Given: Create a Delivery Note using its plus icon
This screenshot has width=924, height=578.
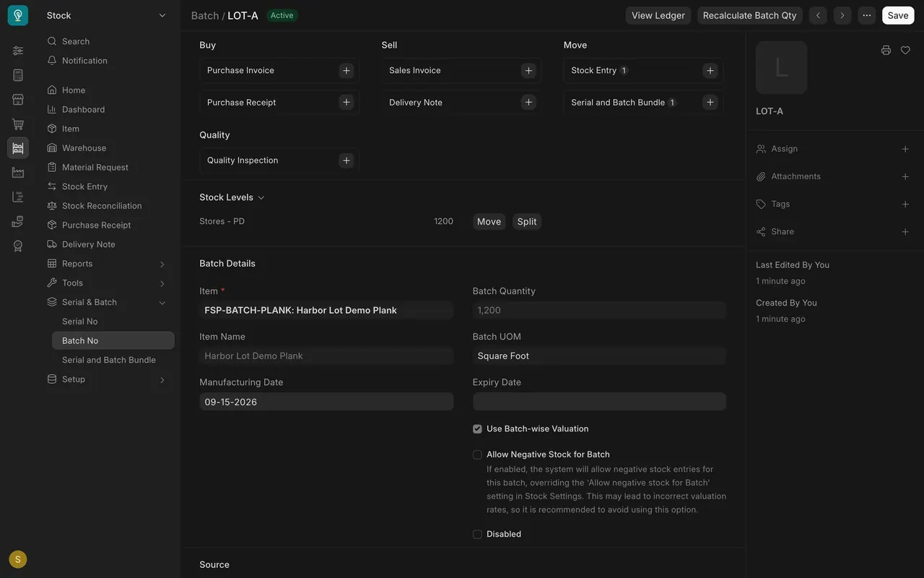Looking at the screenshot, I should [528, 102].
